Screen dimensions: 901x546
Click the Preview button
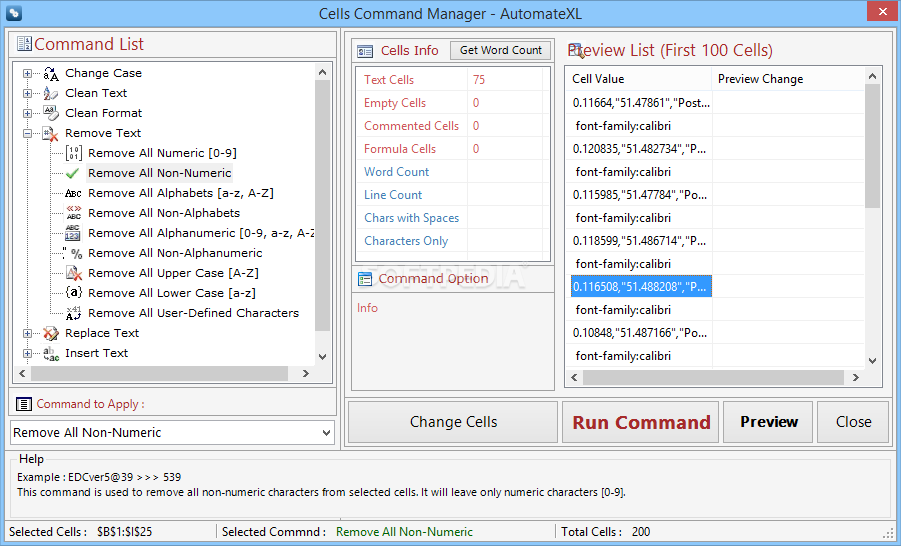[768, 422]
